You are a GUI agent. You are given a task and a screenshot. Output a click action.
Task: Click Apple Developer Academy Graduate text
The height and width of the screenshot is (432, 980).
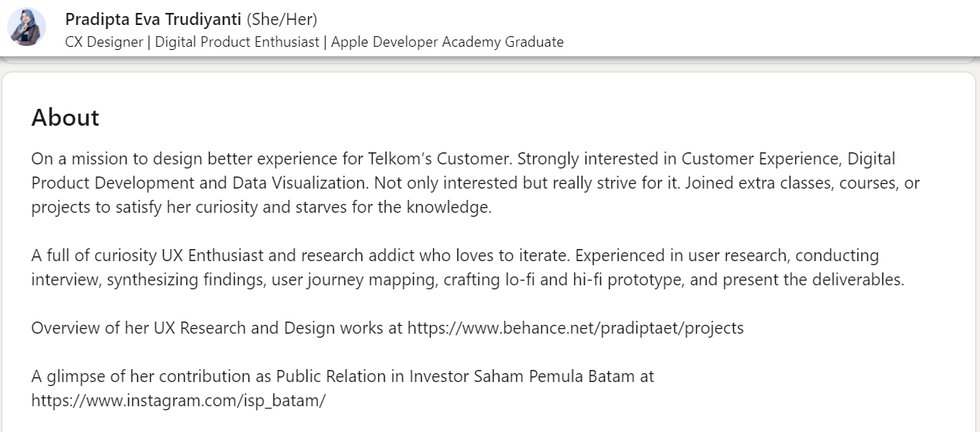pos(448,42)
